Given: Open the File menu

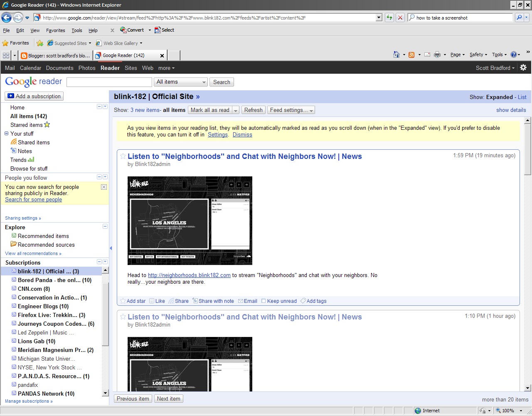Looking at the screenshot, I should click(x=6, y=30).
